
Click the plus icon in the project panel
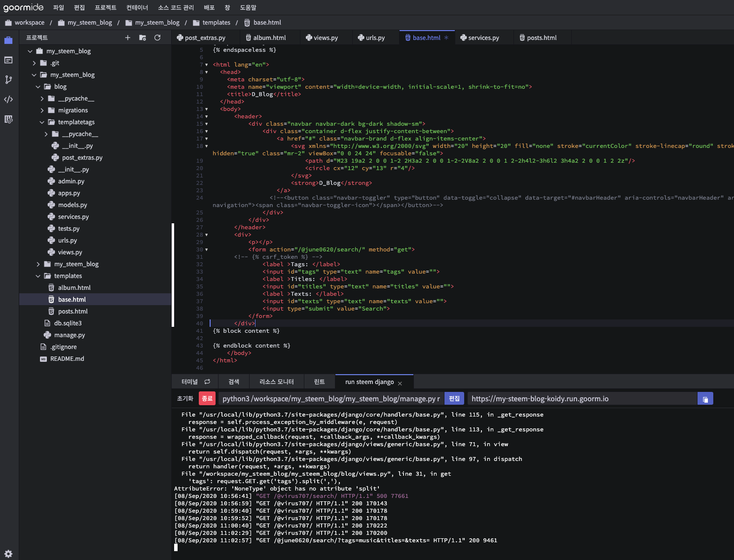tap(128, 37)
